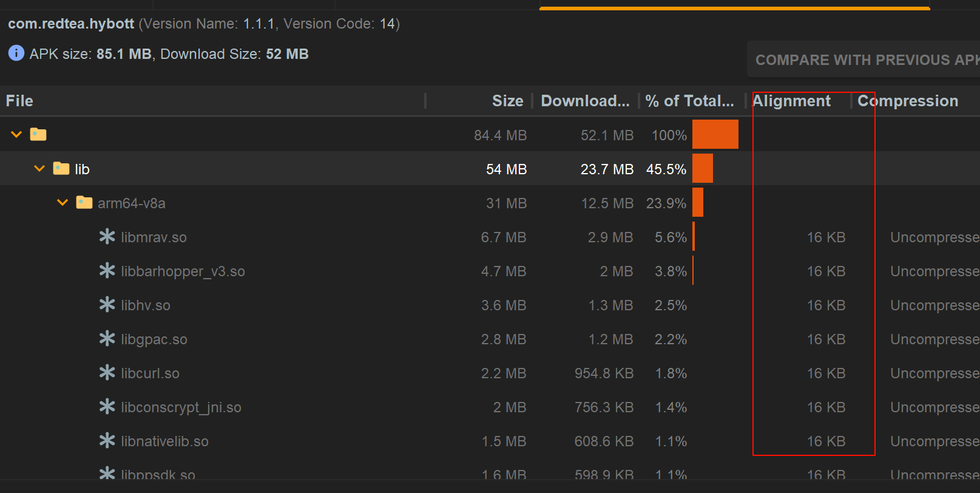Select libconscrypt_jni.so in the file tree
Viewport: 980px width, 493px height.
pos(181,407)
